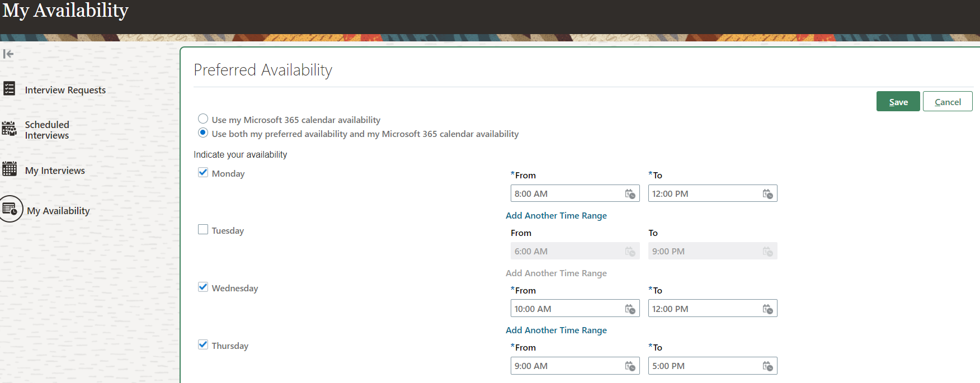Open Monday From time picker icon

pyautogui.click(x=630, y=194)
